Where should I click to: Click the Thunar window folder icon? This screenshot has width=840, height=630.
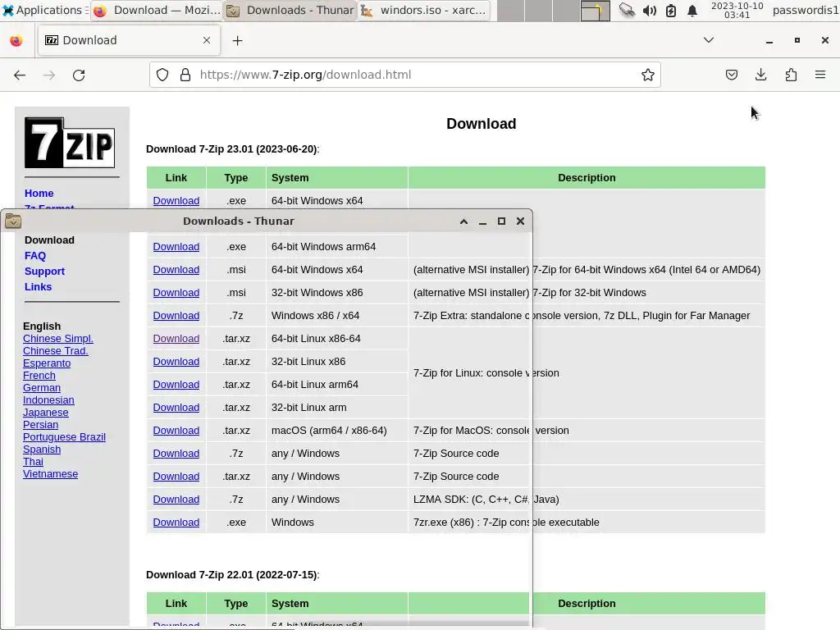[x=13, y=221]
